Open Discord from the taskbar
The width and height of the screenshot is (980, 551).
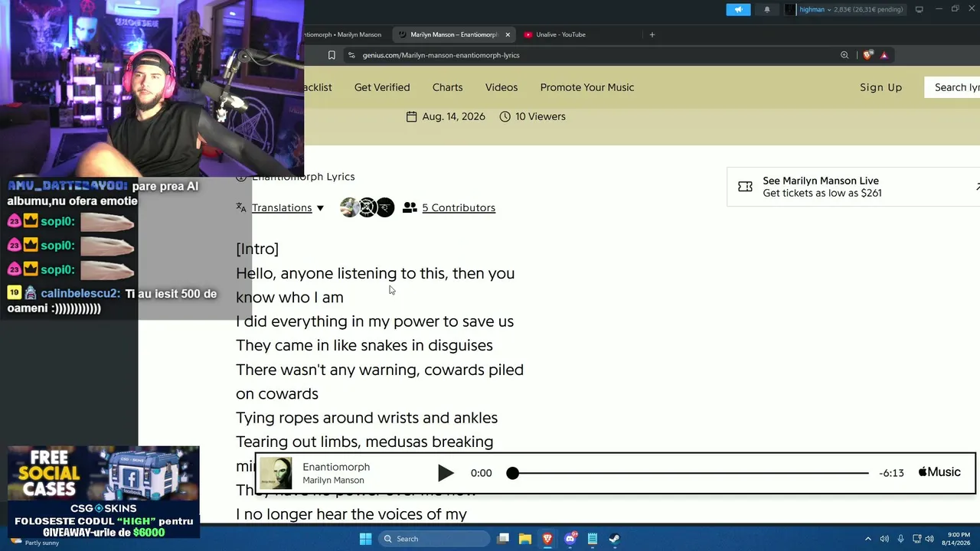pyautogui.click(x=570, y=539)
